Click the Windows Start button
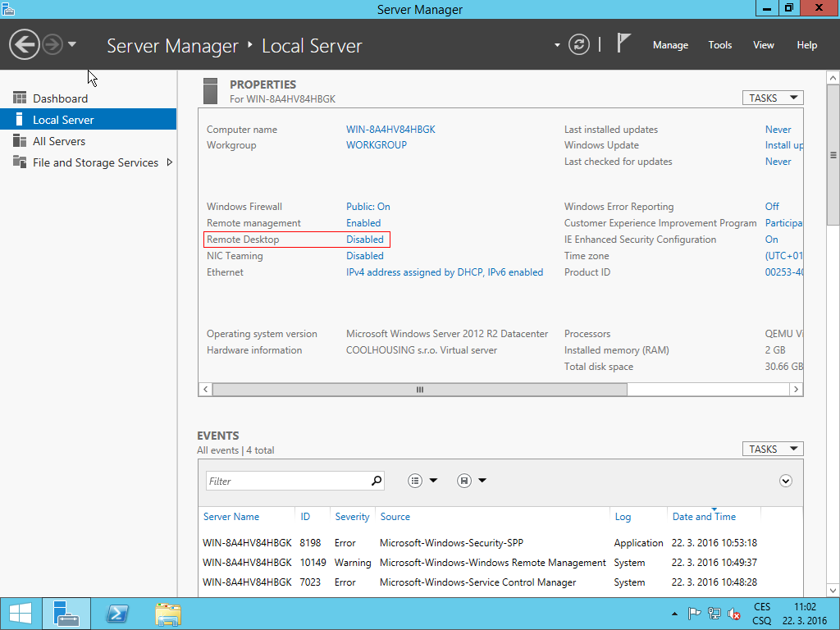Viewport: 840px width, 630px height. click(21, 614)
